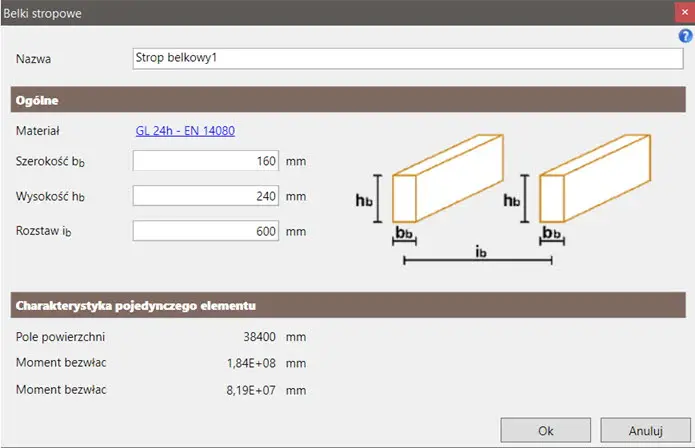Open the GL 24h - EN 14080 material link
Screen dimensions: 695x448
[x=185, y=130]
